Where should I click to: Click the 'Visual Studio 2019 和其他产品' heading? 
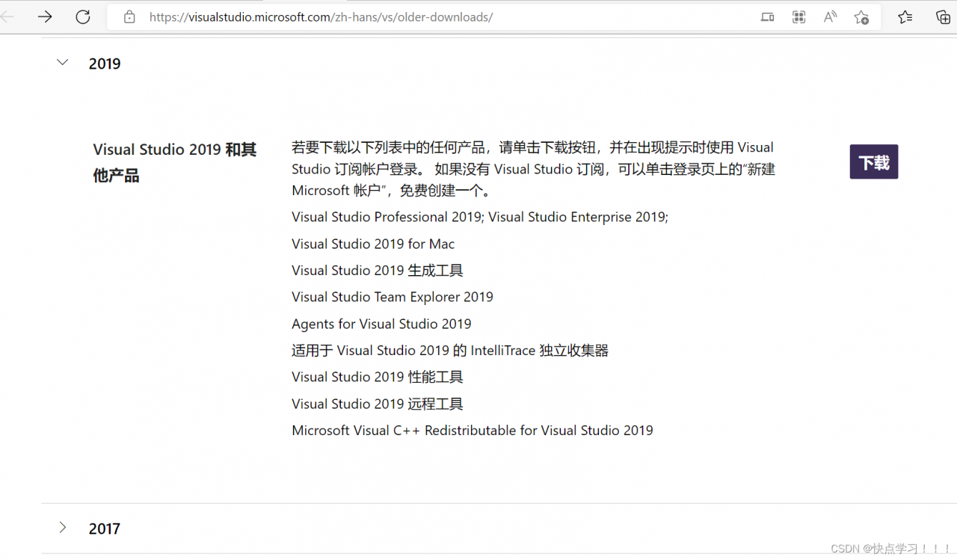point(175,162)
